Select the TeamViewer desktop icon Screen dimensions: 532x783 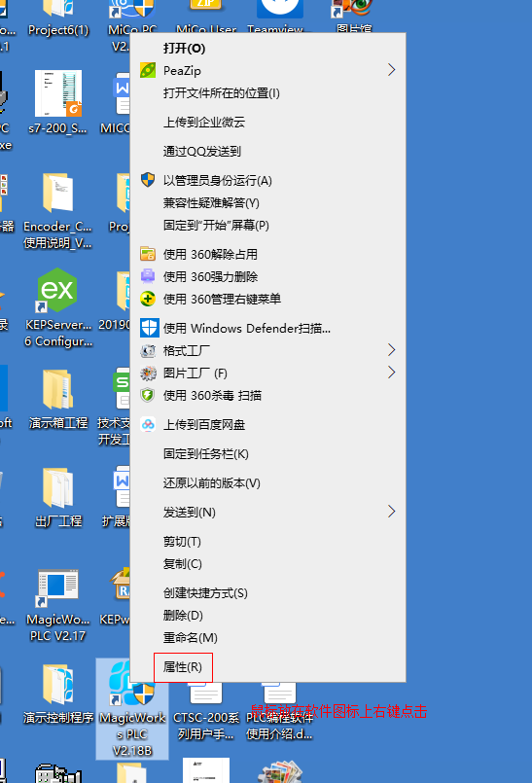click(x=280, y=9)
